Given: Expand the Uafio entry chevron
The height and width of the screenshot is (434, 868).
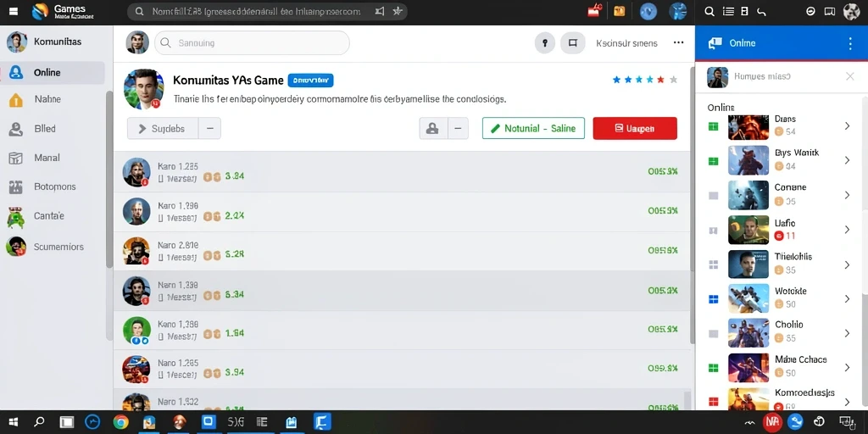Looking at the screenshot, I should (x=847, y=230).
